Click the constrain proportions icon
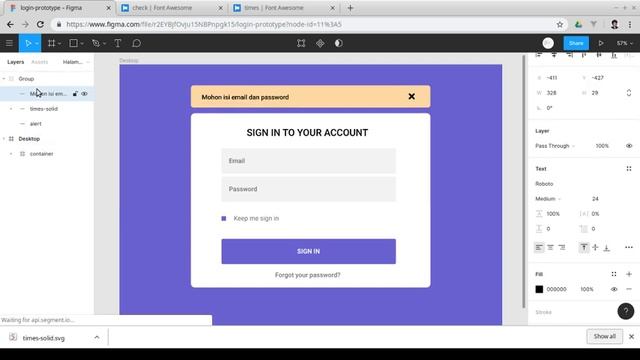The image size is (640, 360). (x=629, y=93)
